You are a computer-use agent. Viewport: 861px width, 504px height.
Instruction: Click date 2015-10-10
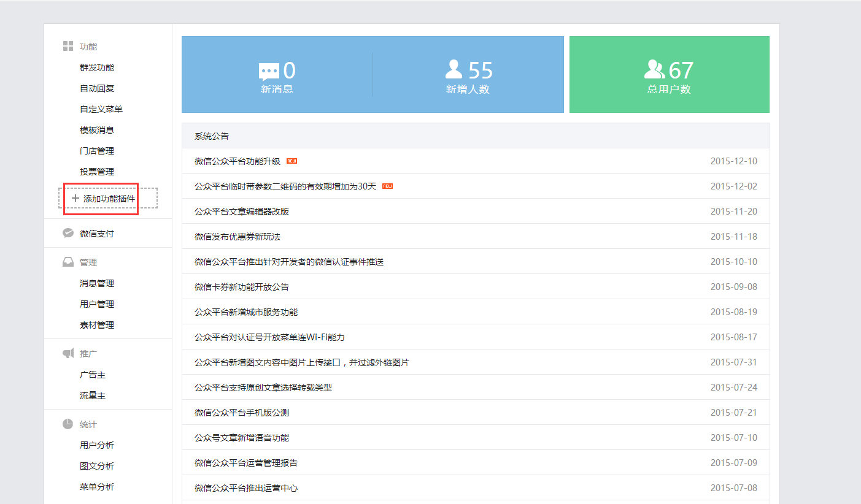[x=734, y=262]
